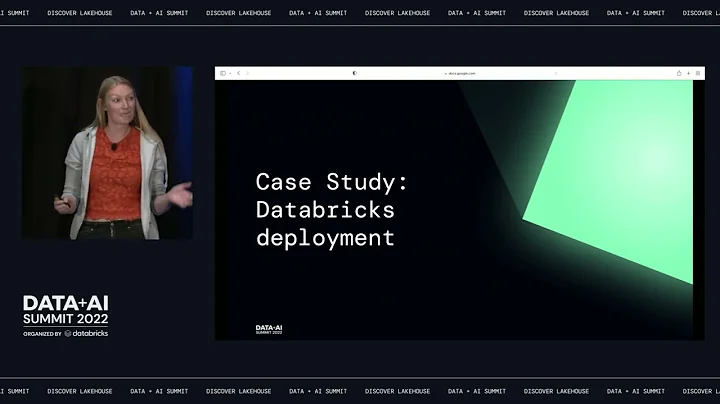Go back with the browser back arrow
This screenshot has width=720, height=404.
pos(238,73)
